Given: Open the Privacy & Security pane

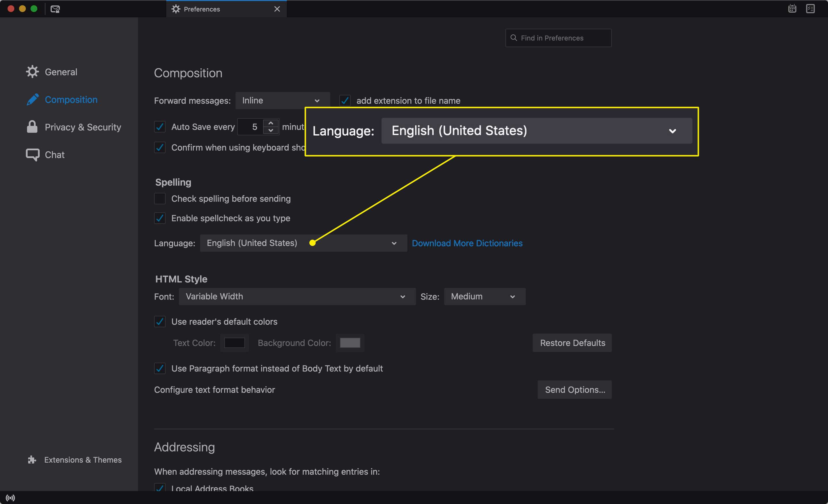Looking at the screenshot, I should tap(74, 127).
